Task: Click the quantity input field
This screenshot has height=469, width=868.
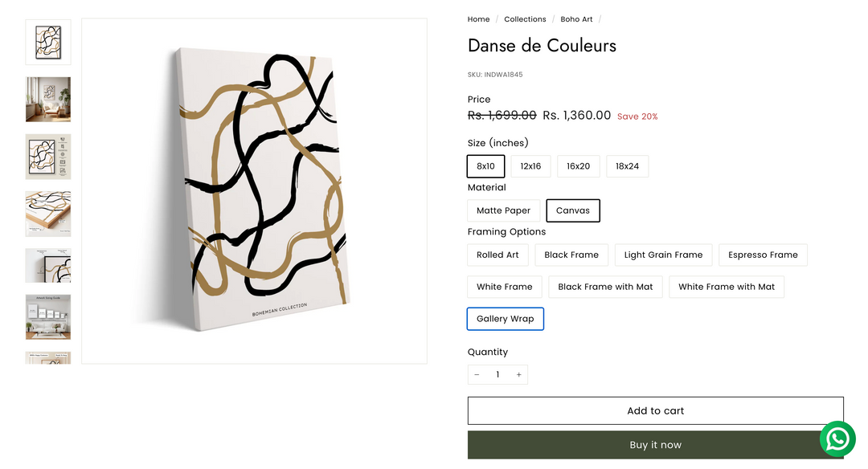Action: pyautogui.click(x=497, y=375)
